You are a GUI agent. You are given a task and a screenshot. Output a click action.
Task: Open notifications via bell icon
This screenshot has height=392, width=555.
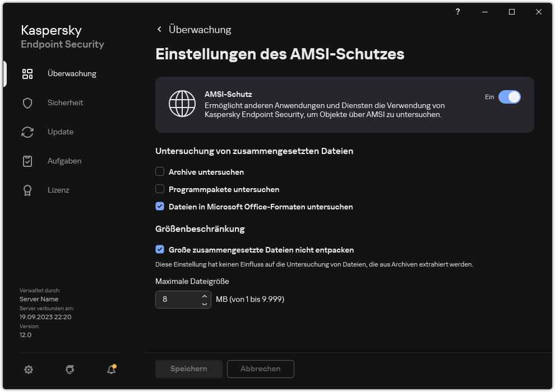pos(110,370)
